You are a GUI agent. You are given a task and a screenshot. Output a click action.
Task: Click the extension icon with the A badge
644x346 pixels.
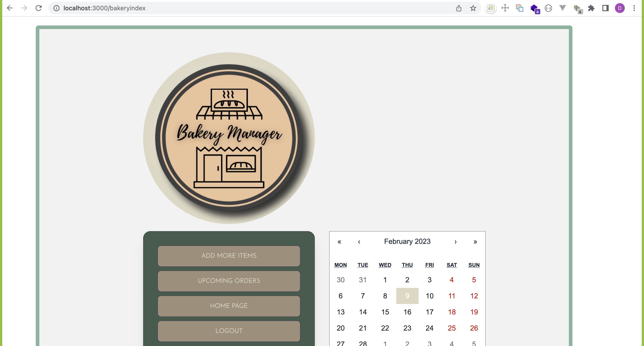pos(578,9)
